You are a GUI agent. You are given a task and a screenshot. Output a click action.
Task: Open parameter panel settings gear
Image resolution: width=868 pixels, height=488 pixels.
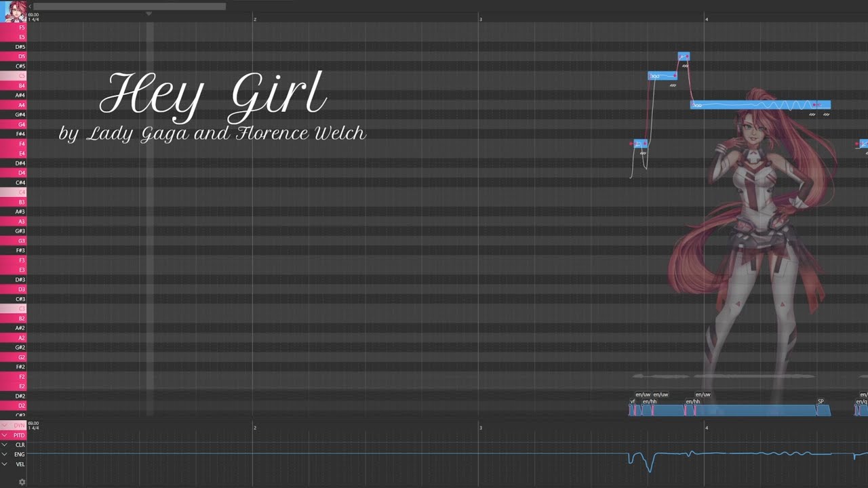tap(22, 482)
